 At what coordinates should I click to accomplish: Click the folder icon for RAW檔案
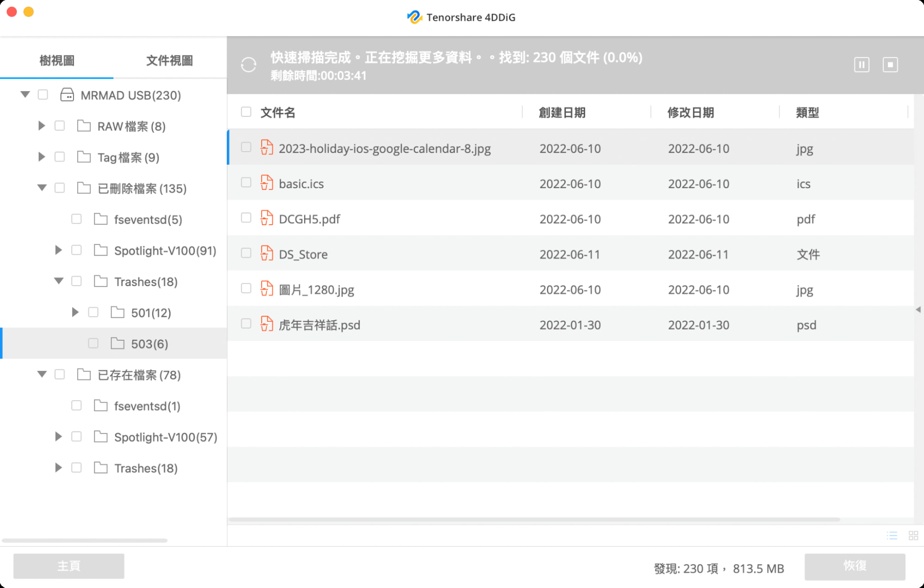coord(84,126)
